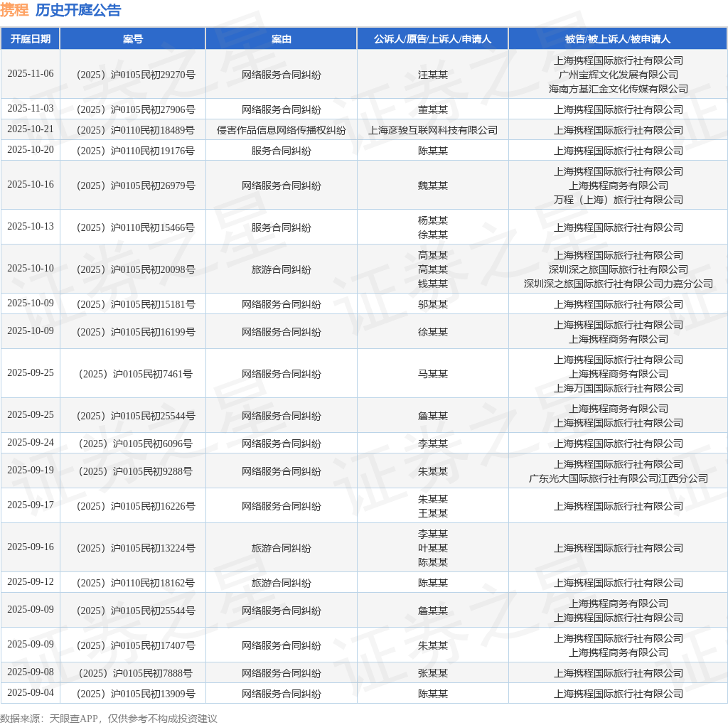Select case number 沪0110民初18162号
Viewport: 728px width, 725px height.
click(136, 583)
